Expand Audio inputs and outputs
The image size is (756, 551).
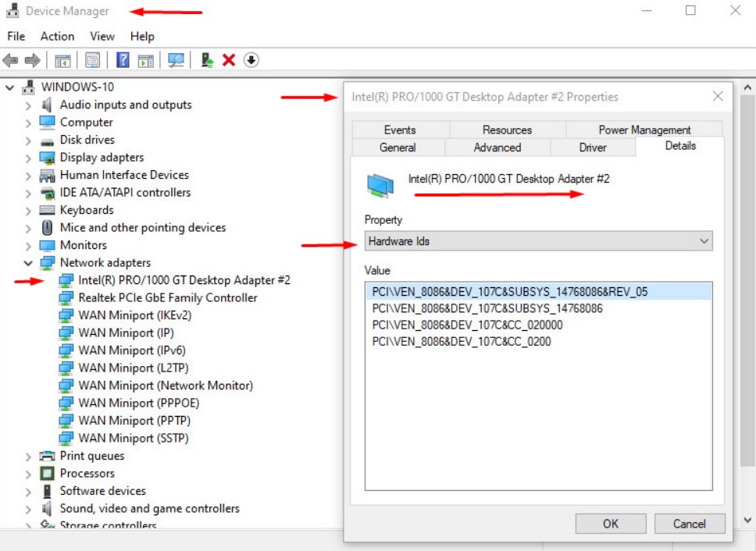click(x=28, y=105)
